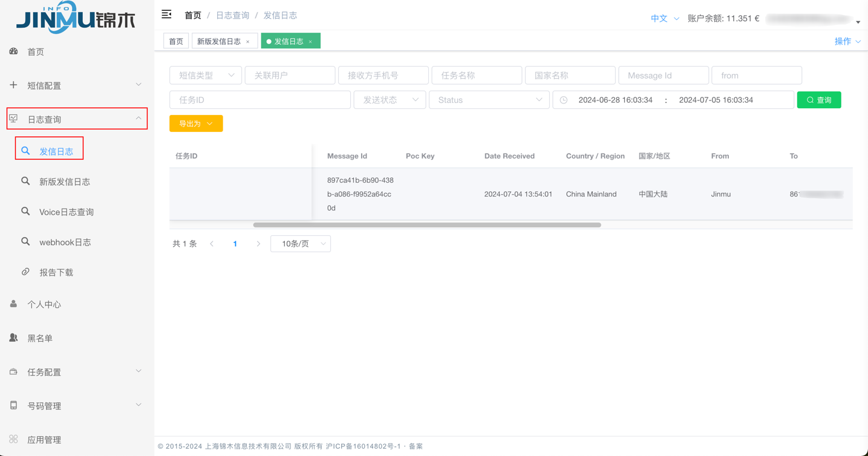Click 日志查询 in the breadcrumb

point(232,15)
